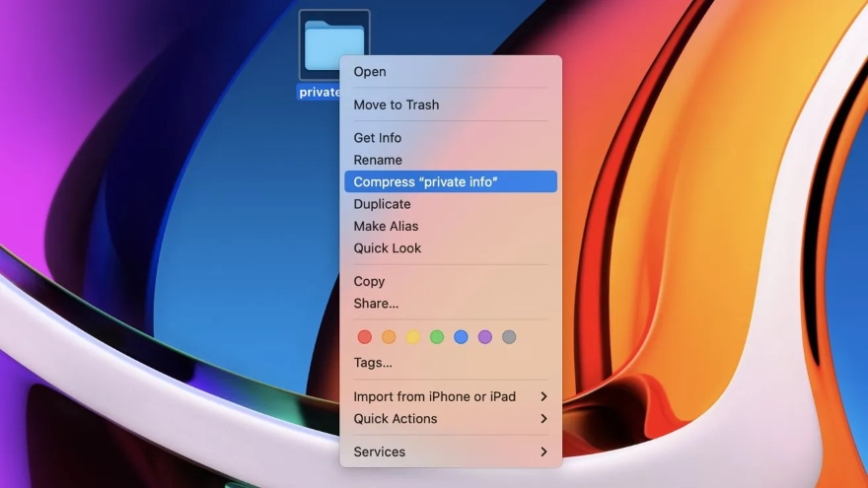The image size is (868, 488).
Task: Apply the orange tag color
Action: click(x=389, y=337)
